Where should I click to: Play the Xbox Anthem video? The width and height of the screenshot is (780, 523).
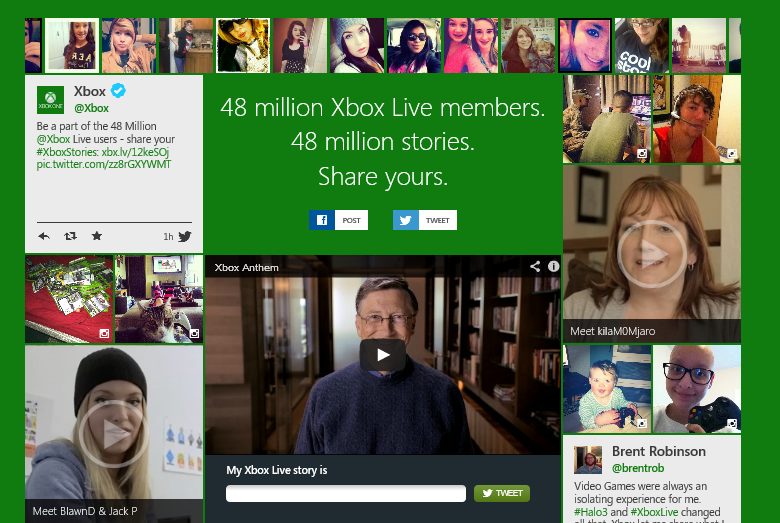pos(383,355)
